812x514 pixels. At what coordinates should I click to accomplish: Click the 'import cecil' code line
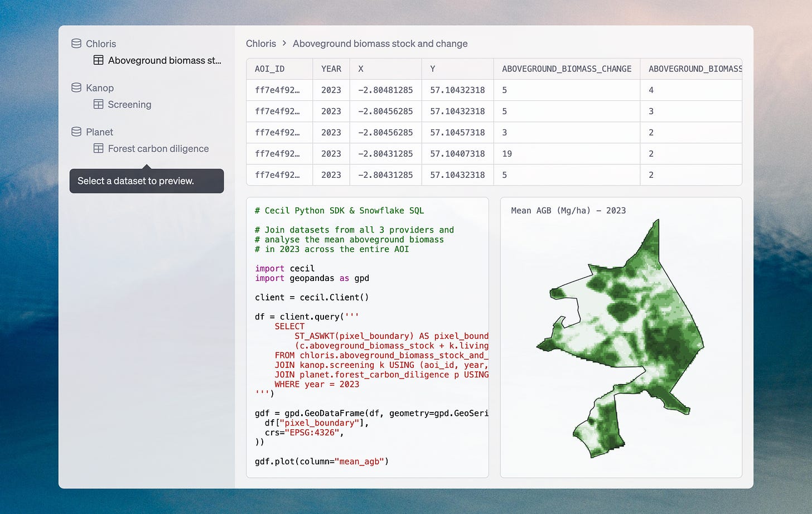coord(285,269)
